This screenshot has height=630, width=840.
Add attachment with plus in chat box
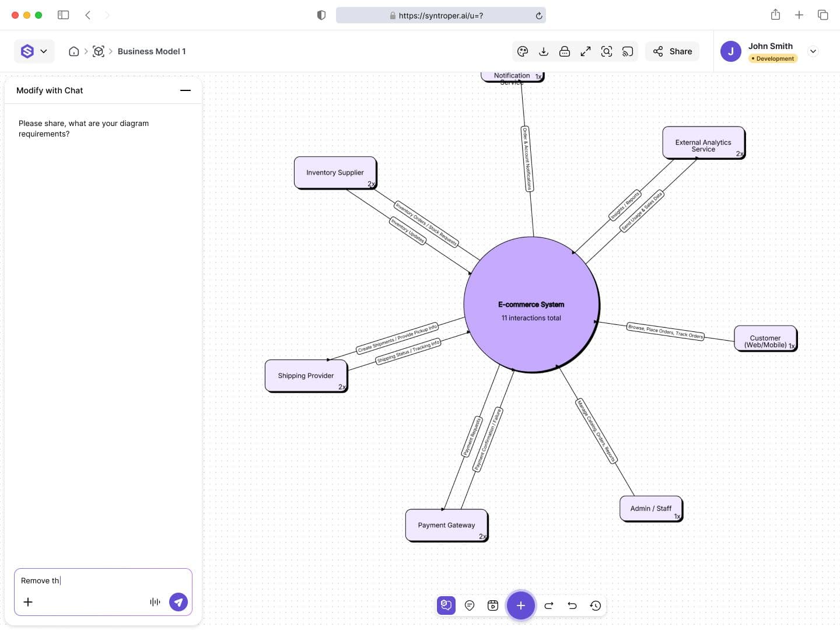[28, 602]
